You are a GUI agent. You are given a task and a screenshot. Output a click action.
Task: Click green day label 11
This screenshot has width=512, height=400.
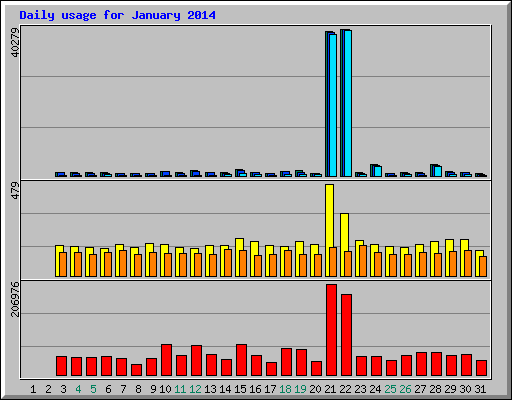tap(180, 389)
